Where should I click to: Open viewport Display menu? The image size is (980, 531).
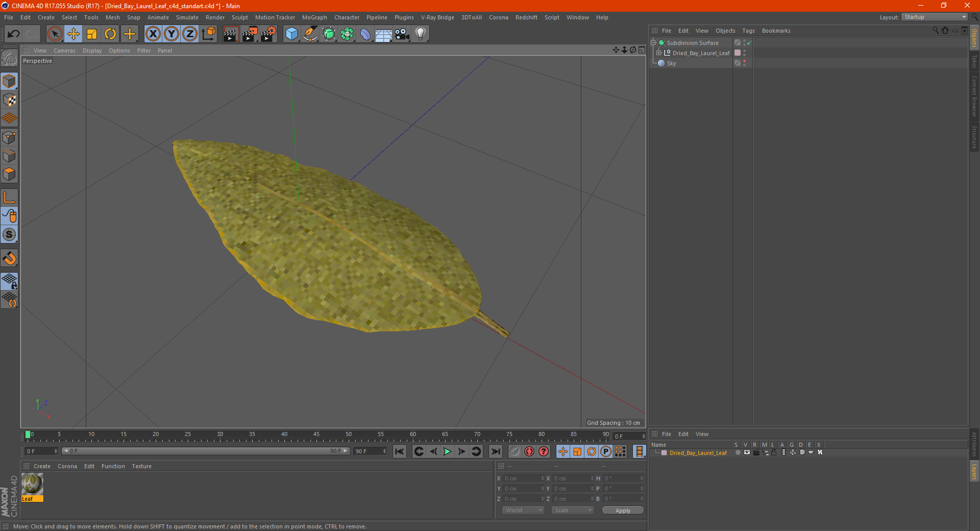pos(92,51)
